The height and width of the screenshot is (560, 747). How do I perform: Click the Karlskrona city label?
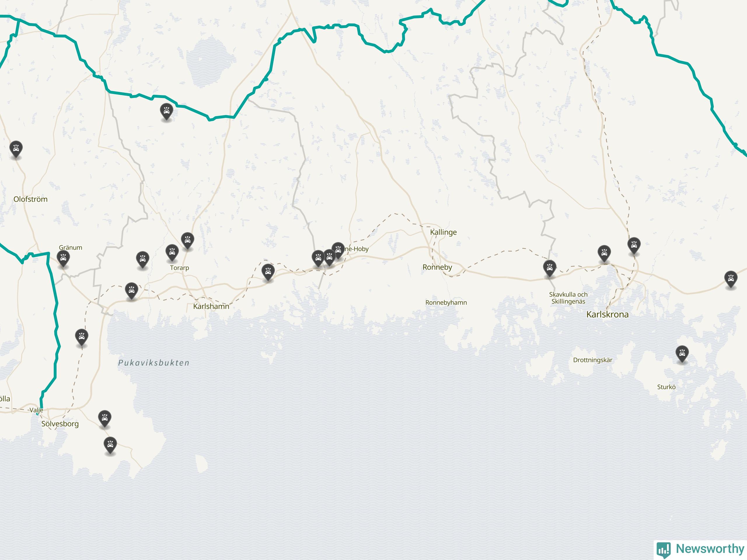click(607, 314)
